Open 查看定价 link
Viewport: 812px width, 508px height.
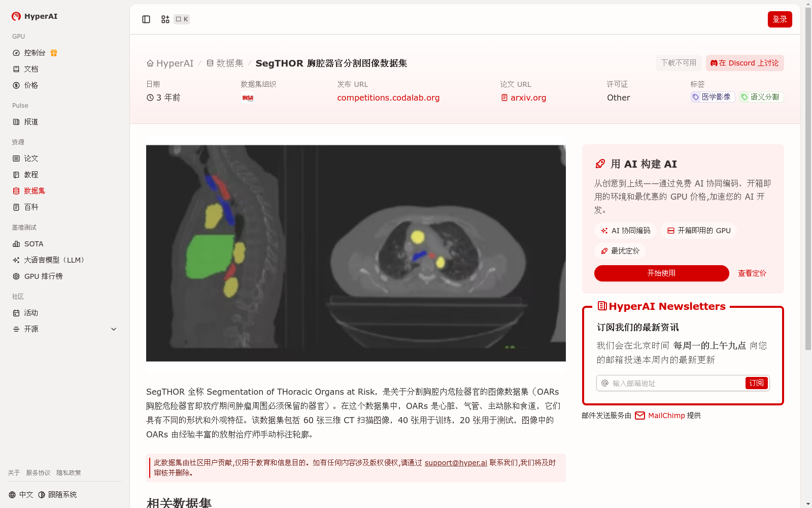coord(752,273)
